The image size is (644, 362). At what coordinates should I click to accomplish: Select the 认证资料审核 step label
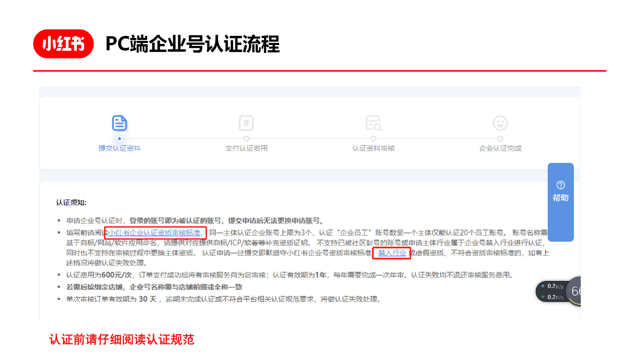[373, 148]
